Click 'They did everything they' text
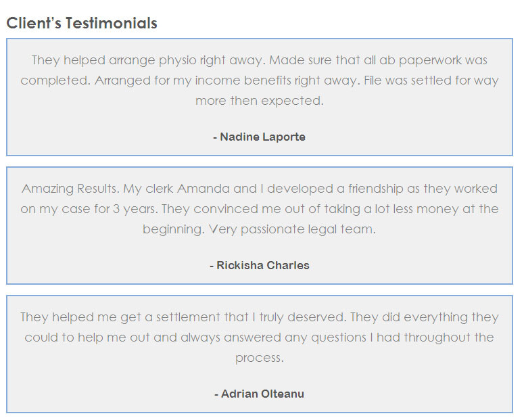This screenshot has height=420, width=526. coord(425,317)
